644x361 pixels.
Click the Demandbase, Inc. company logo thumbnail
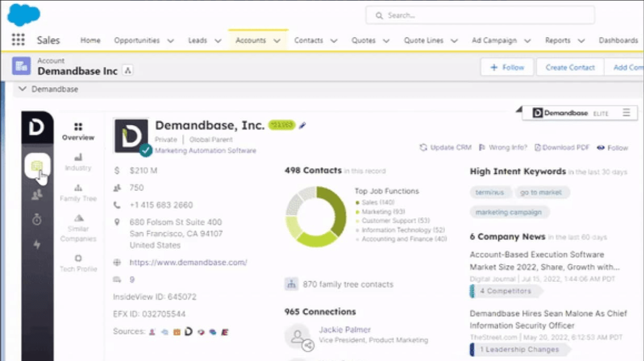point(131,136)
